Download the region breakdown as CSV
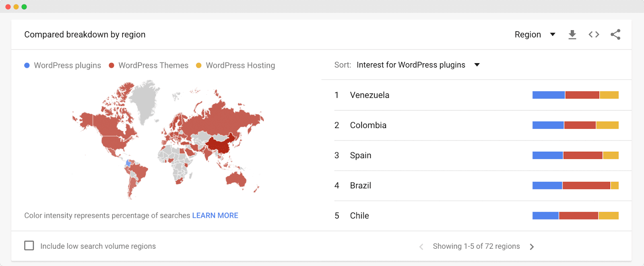The height and width of the screenshot is (266, 644). click(x=572, y=35)
